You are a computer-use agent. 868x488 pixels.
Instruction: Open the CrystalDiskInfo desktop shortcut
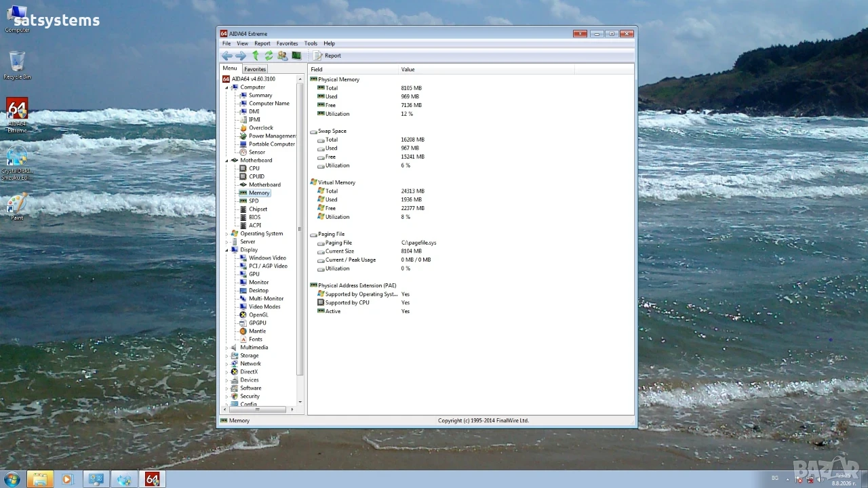coord(17,163)
